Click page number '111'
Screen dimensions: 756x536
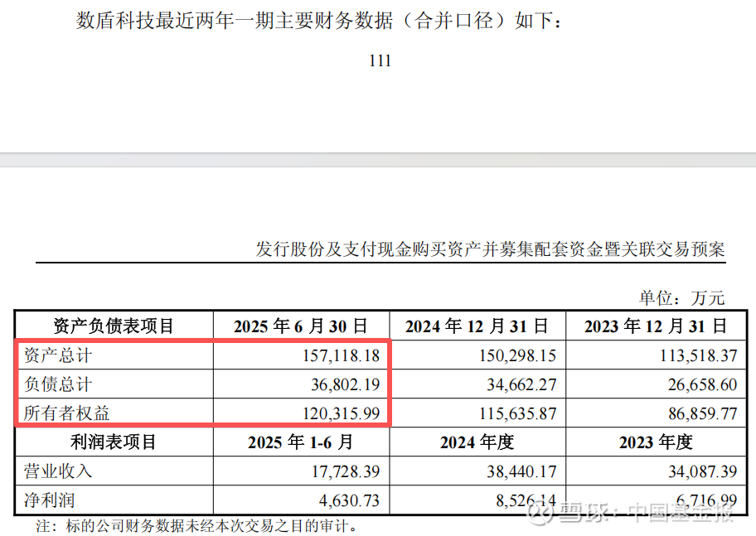[380, 60]
